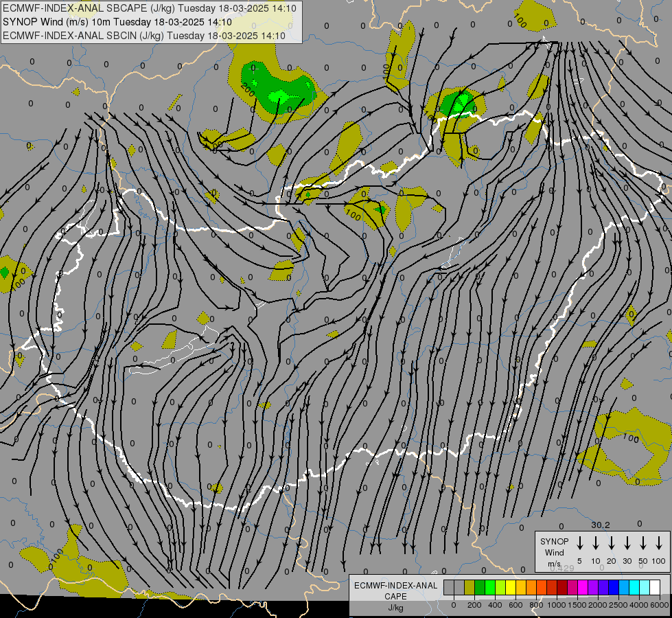The height and width of the screenshot is (618, 672).
Task: Click the 30.2 value above wind legend
Action: tap(601, 525)
